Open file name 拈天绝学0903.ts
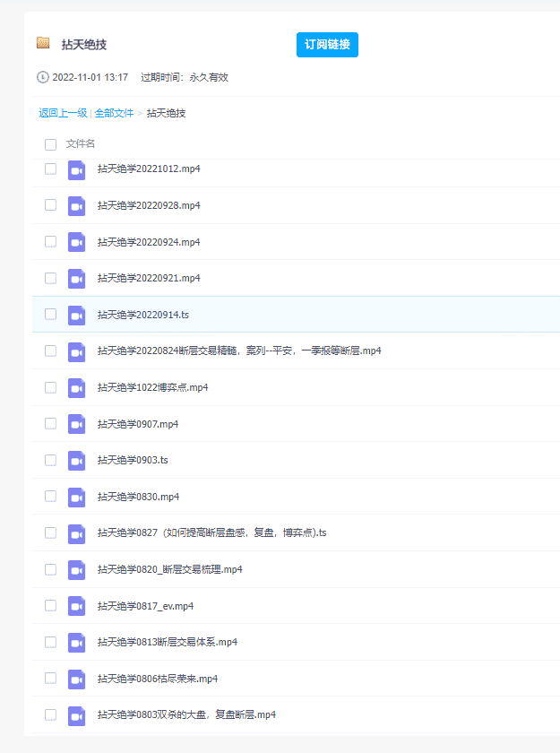This screenshot has height=753, width=560. (133, 460)
